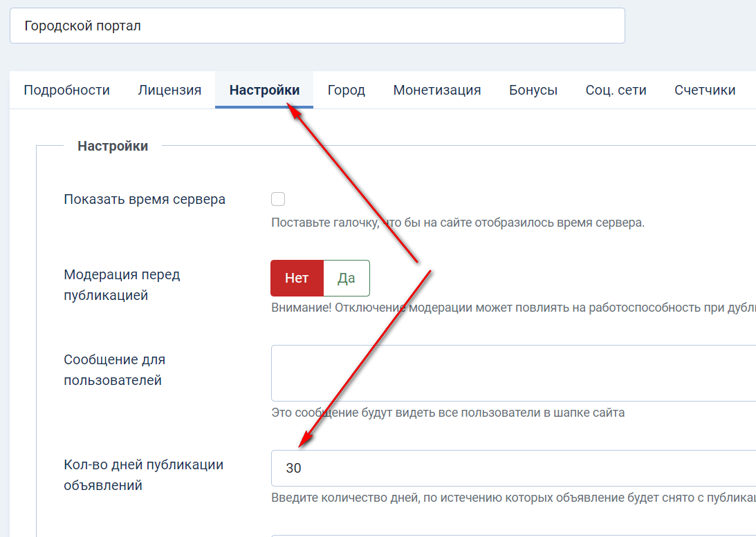Click the publication days field containing 30
The width and height of the screenshot is (756, 537).
[512, 468]
